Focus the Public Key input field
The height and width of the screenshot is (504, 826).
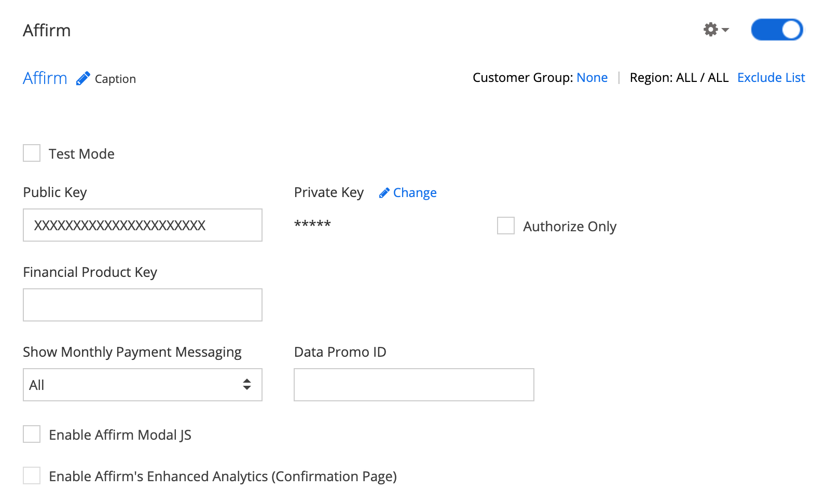(x=143, y=225)
